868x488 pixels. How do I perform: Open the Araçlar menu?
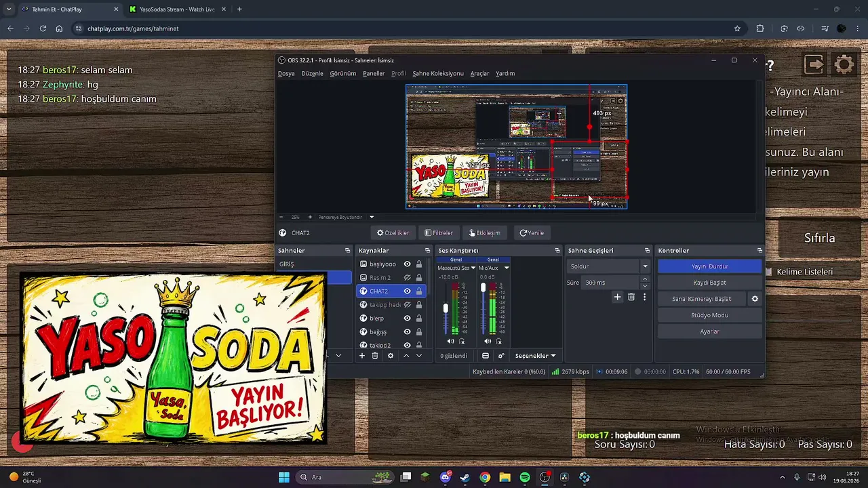pyautogui.click(x=479, y=73)
